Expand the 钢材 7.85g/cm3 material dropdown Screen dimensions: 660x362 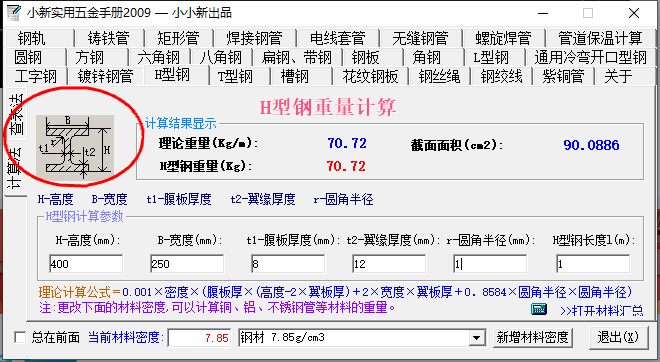[476, 338]
